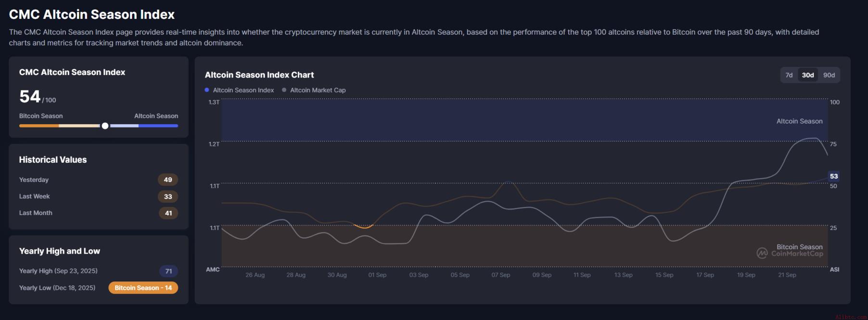The image size is (868, 320).
Task: Click the Yesterday value badge 49
Action: tap(168, 179)
